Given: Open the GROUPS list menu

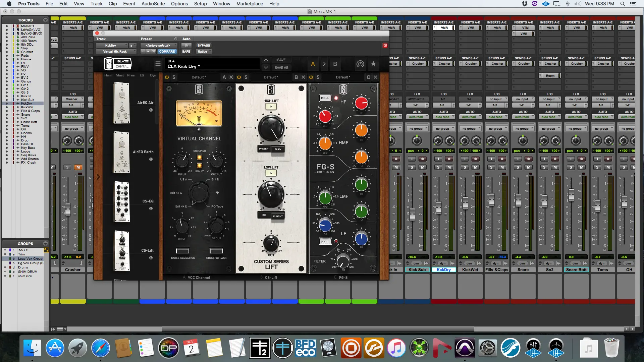Looking at the screenshot, I should 45,244.
